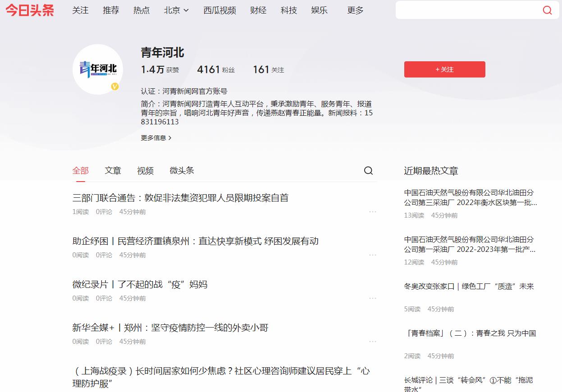Click 1阅读 under 三部门联合通告 article

point(81,212)
